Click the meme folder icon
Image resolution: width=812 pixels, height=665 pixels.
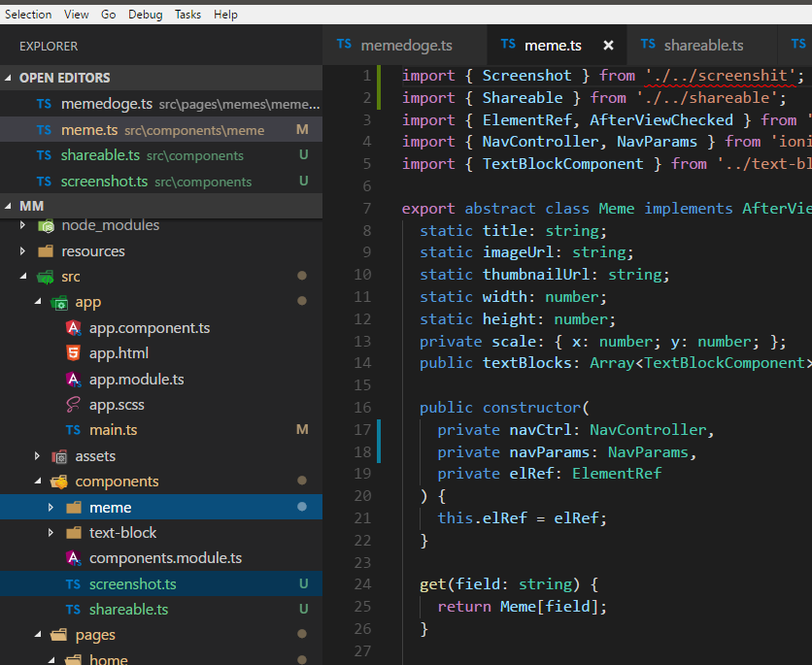click(x=74, y=506)
